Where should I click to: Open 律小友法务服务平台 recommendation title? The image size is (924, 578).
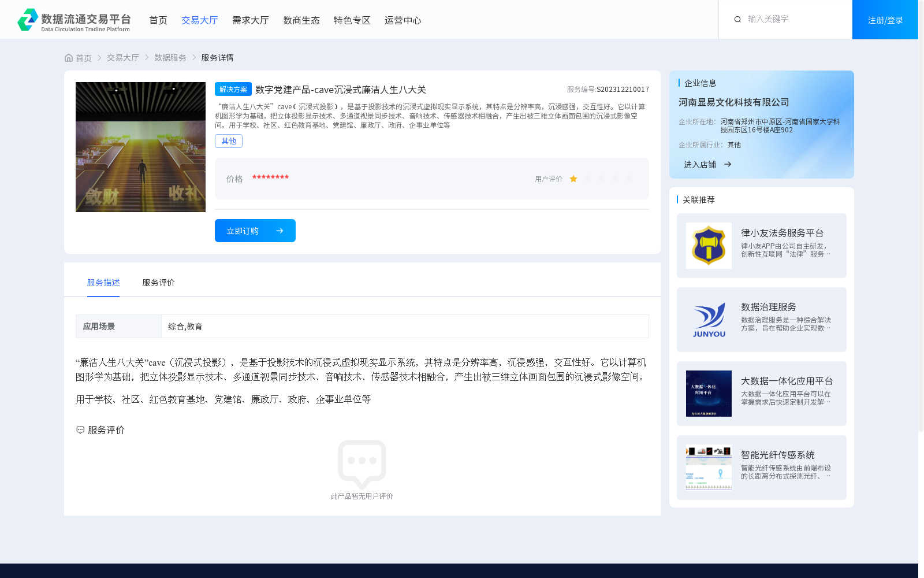[783, 233]
